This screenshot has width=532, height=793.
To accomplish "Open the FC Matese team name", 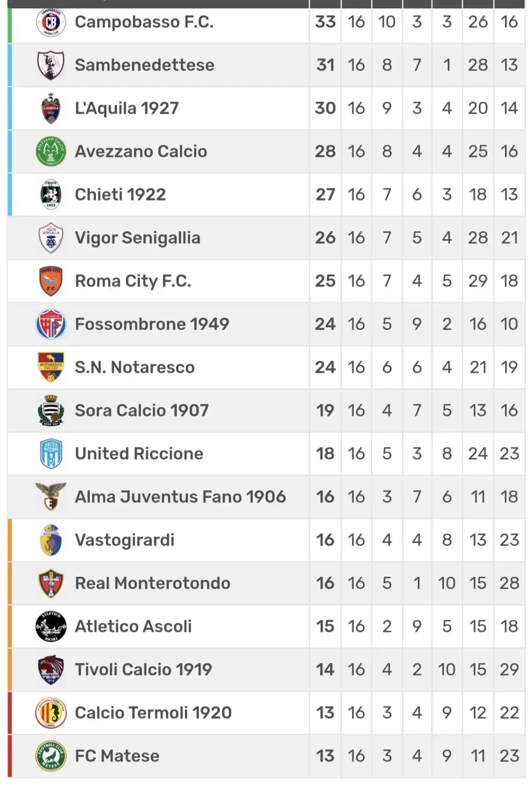I will 117,756.
